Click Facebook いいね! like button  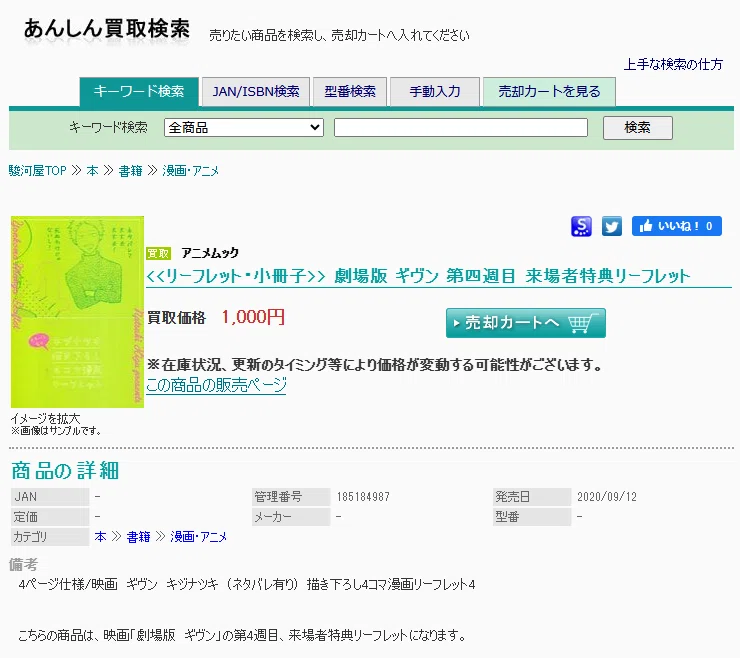[x=677, y=226]
